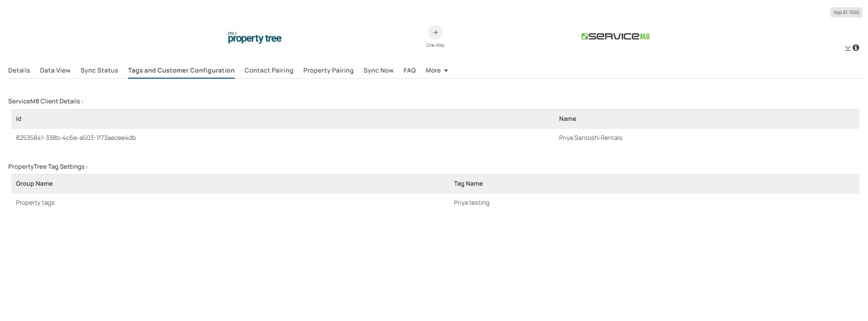Click the ServiceM8 logo
The width and height of the screenshot is (868, 321).
(x=615, y=36)
